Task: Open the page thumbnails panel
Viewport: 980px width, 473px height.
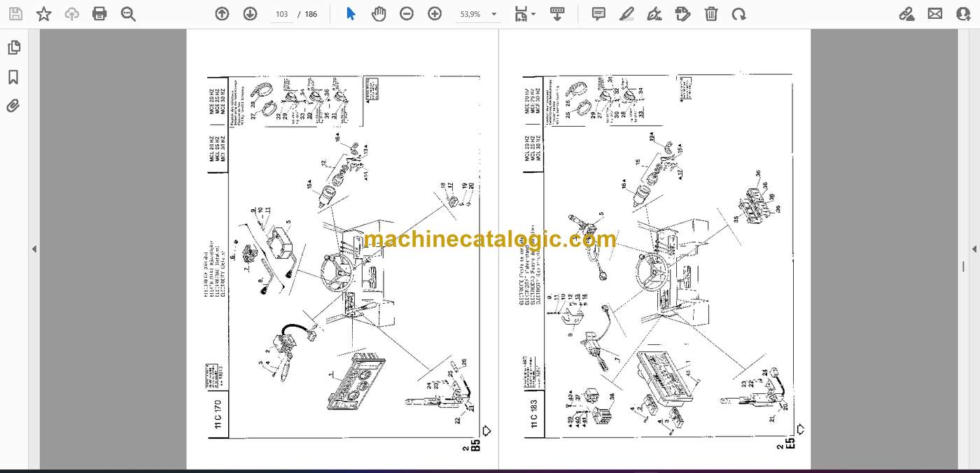Action: 13,48
